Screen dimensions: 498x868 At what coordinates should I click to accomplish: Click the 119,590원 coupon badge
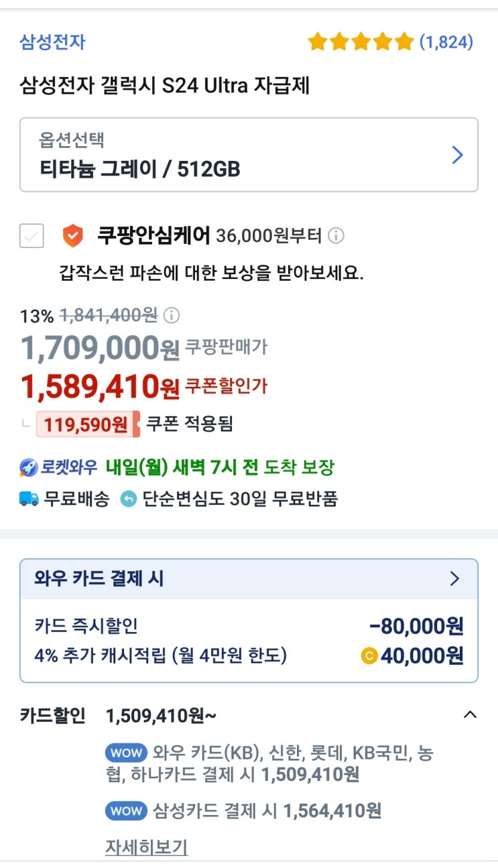tap(87, 424)
